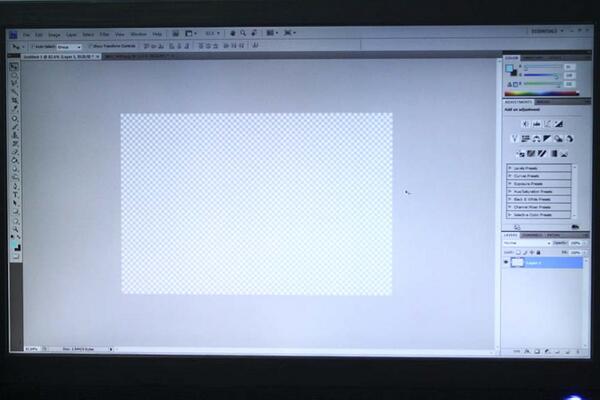600x400 pixels.
Task: Open the Screen Mode dropdown
Action: tap(290, 33)
